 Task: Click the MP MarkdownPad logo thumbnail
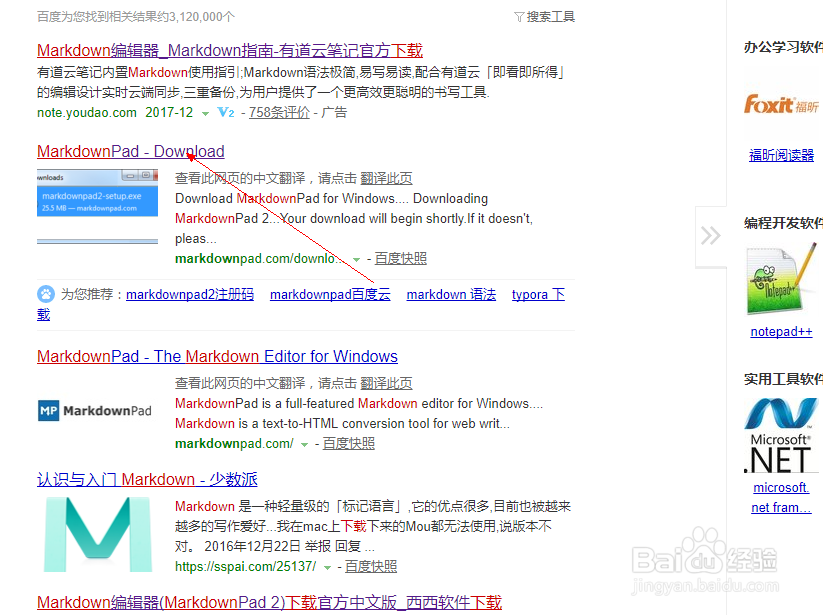pyautogui.click(x=95, y=410)
